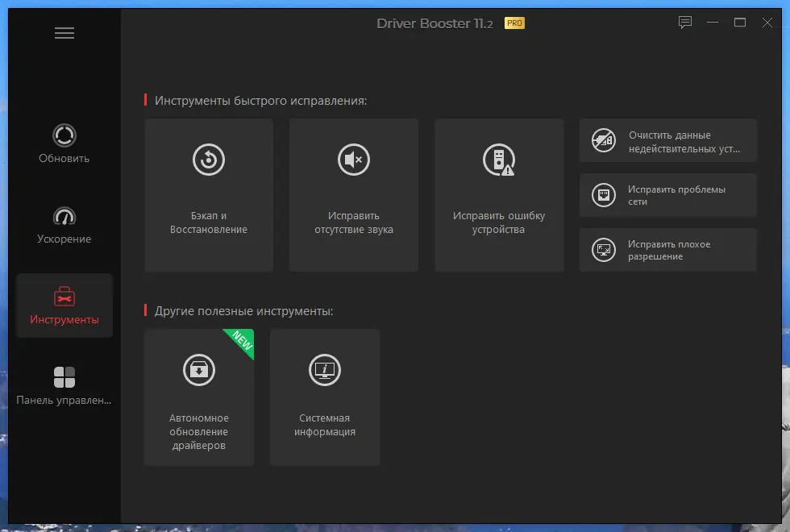Launch Исправить ошибку устройства text
The width and height of the screenshot is (790, 532).
[x=499, y=222]
